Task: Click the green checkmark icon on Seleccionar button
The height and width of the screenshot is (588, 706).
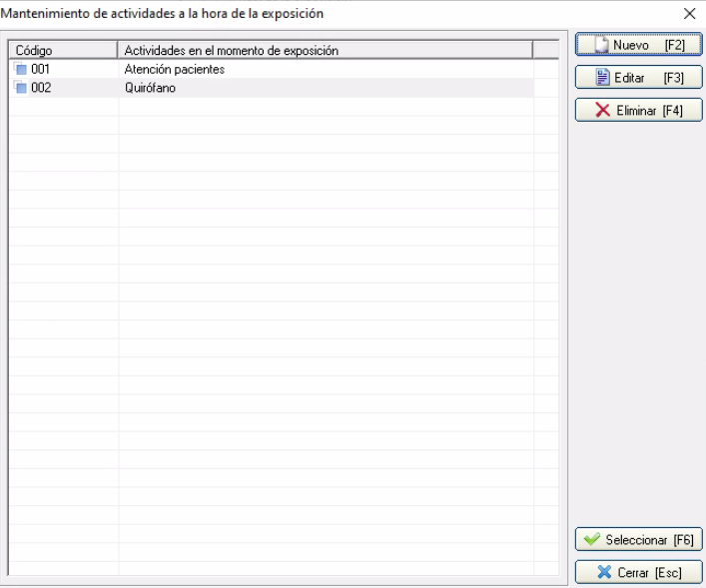Action: click(x=593, y=540)
